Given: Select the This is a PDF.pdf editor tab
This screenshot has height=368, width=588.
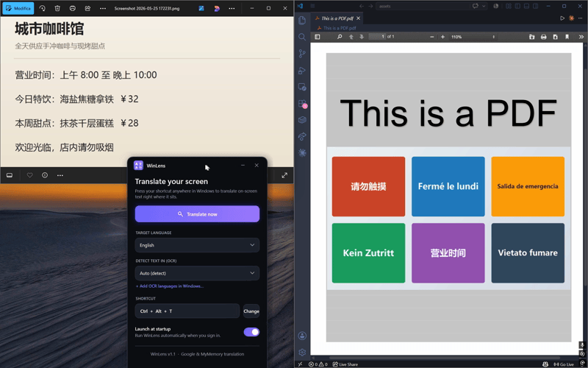Looking at the screenshot, I should (337, 18).
